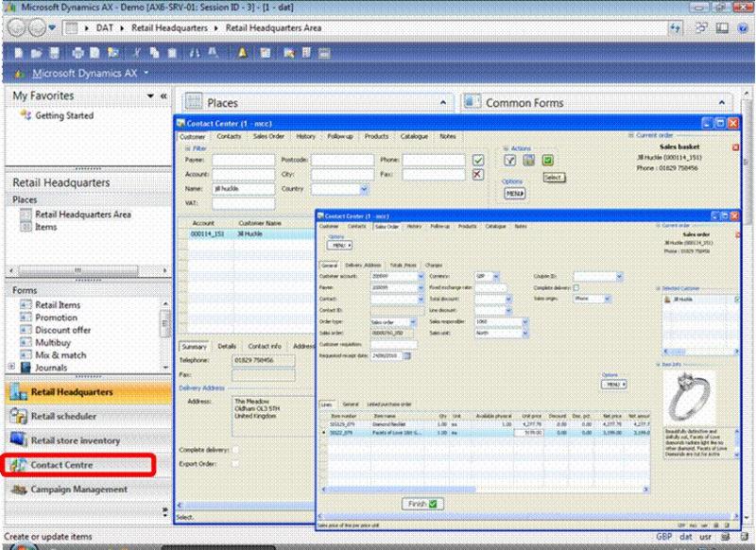
Task: Switch to History tab in back Contact Center
Action: coord(305,136)
